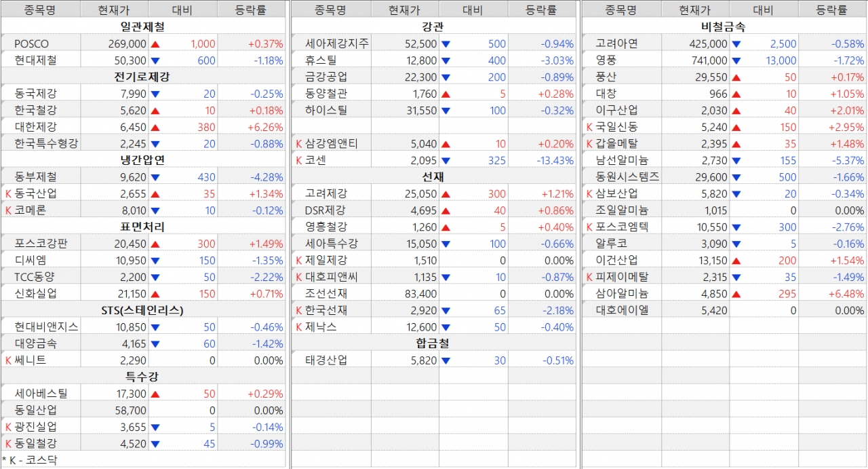Click POSCO's current price 269,000

click(x=127, y=44)
